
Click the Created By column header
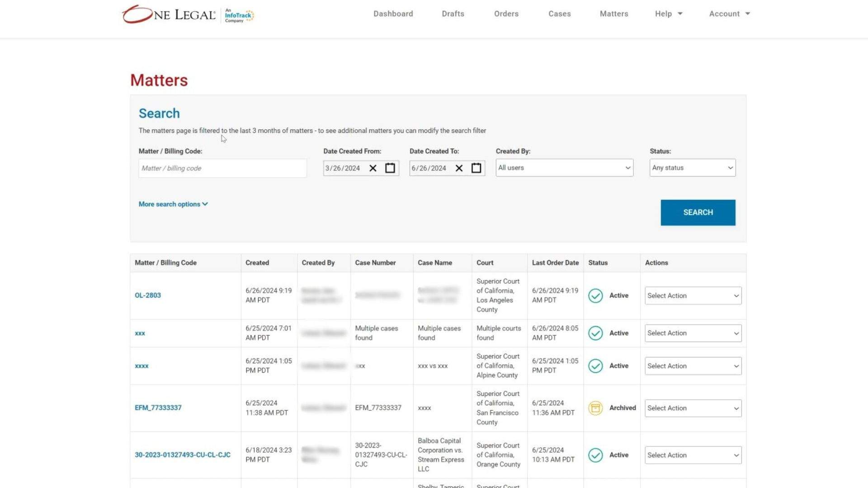tap(318, 263)
